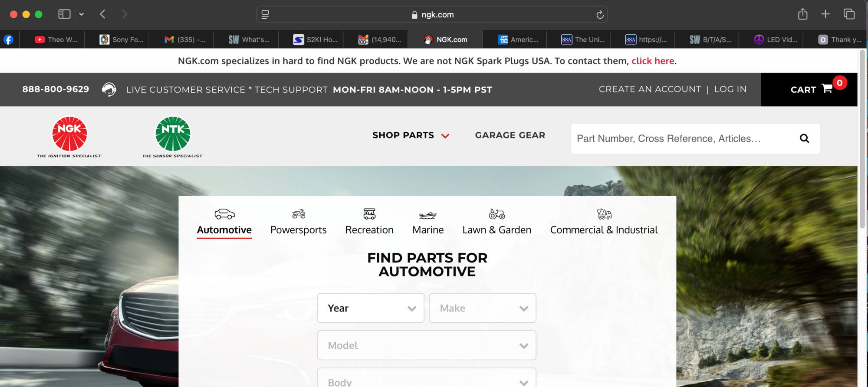Click the part number search field
The width and height of the screenshot is (868, 387).
(681, 138)
